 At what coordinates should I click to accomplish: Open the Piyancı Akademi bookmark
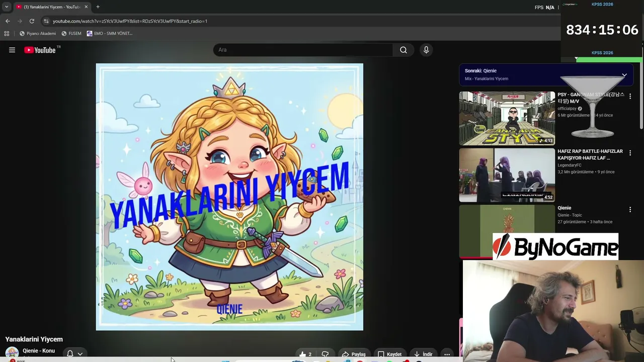[38, 33]
